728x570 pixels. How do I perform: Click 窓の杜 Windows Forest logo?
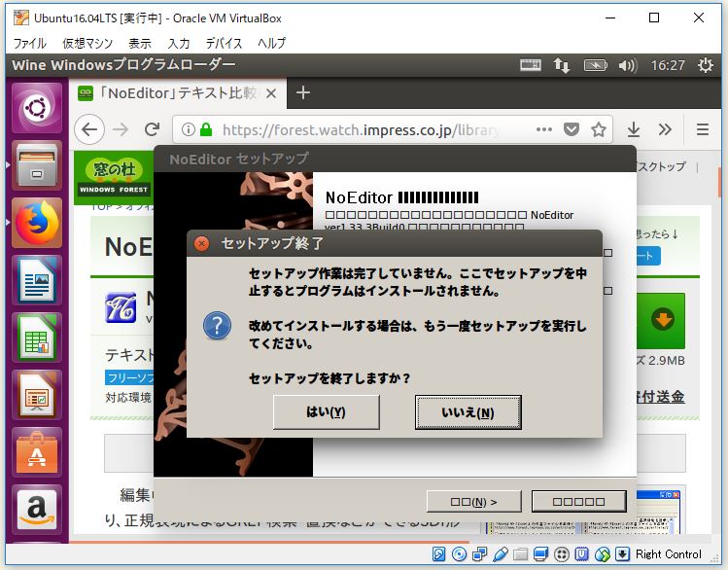[114, 177]
